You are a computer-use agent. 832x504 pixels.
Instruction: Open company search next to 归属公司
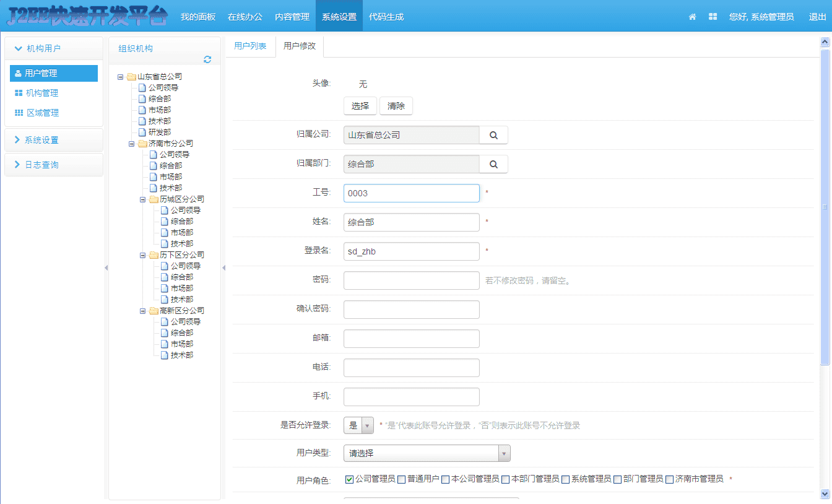point(493,134)
